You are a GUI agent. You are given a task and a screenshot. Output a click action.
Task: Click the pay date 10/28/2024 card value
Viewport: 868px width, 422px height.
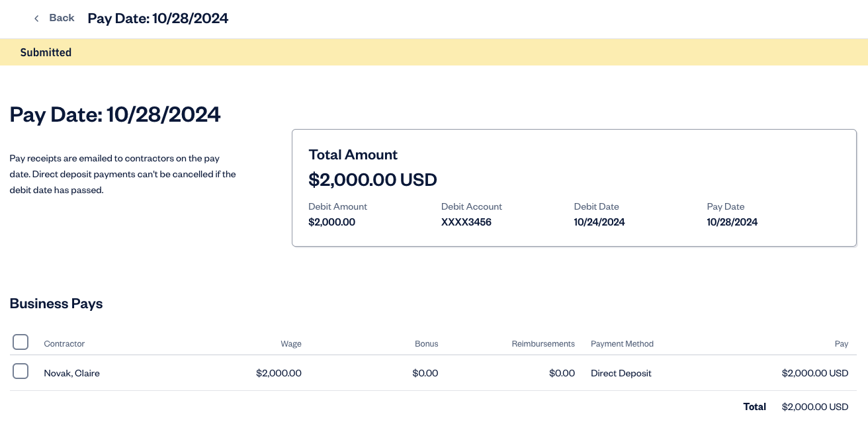pyautogui.click(x=732, y=222)
